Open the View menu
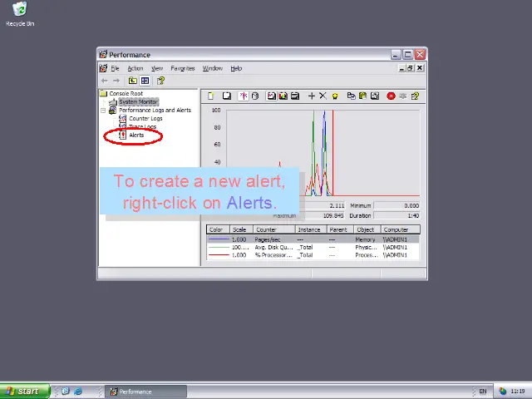Screen dimensions: 532x399 tap(157, 68)
